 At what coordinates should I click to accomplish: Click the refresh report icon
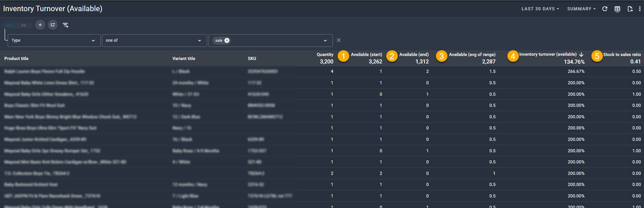[x=605, y=9]
